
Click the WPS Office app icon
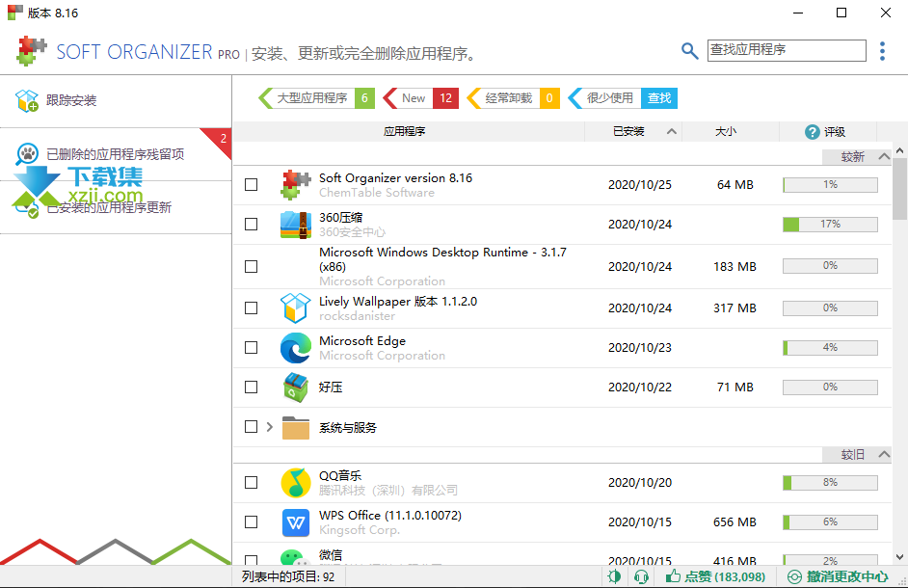click(296, 522)
